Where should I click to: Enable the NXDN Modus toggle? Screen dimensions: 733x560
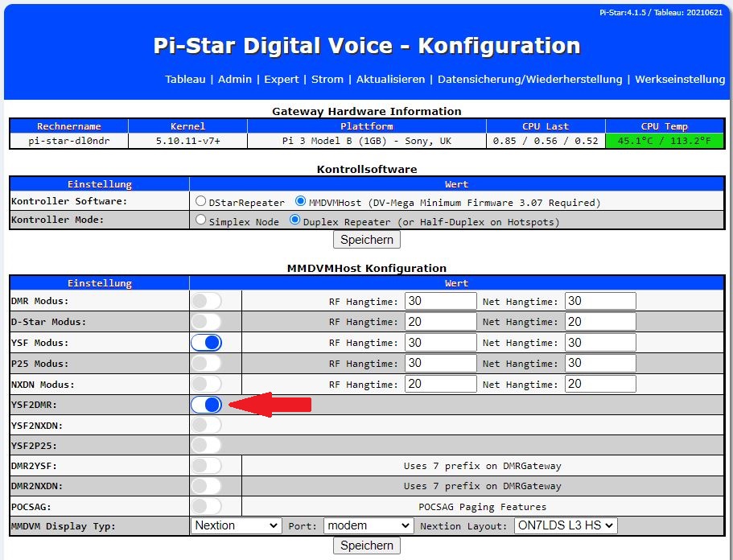[206, 385]
